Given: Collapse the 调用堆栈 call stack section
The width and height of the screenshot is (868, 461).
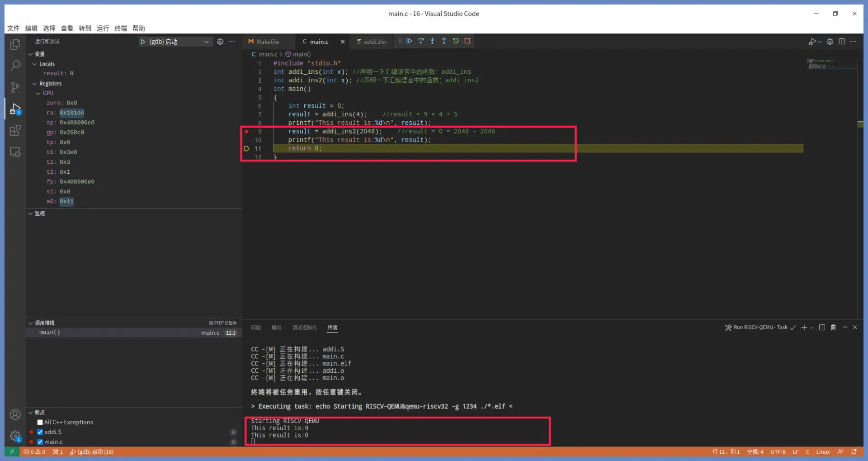Looking at the screenshot, I should (x=30, y=323).
